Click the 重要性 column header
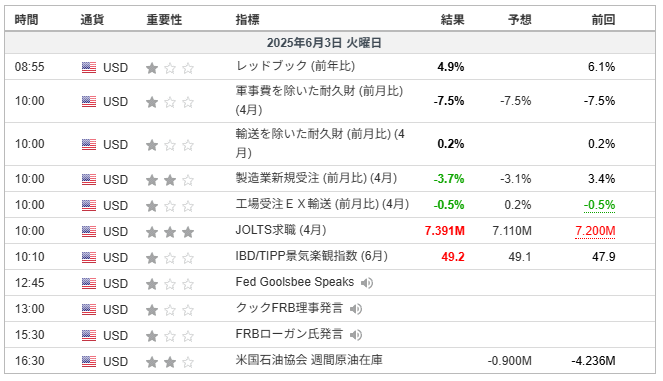The image size is (663, 381). click(164, 19)
